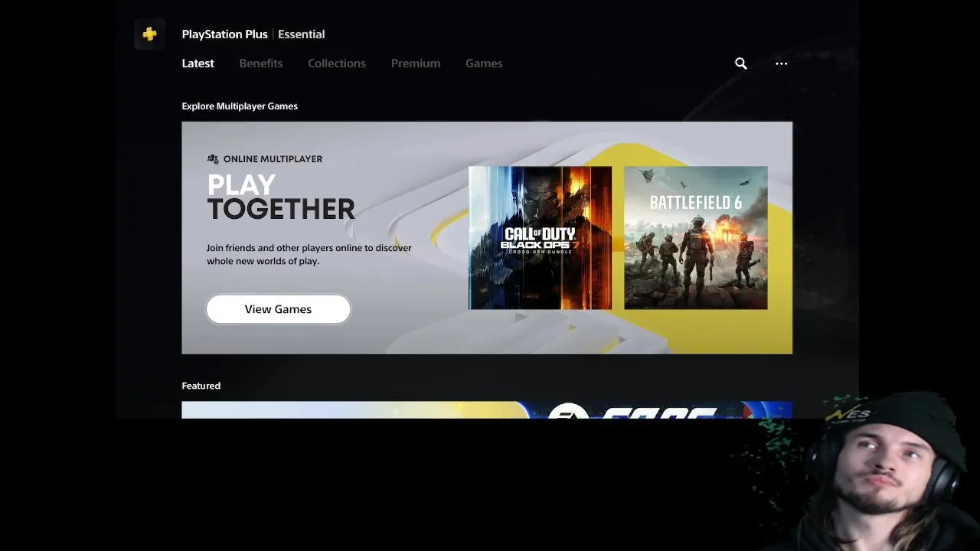Click the PlayStation Plus logo icon
Viewport: 980px width, 551px height.
[149, 34]
